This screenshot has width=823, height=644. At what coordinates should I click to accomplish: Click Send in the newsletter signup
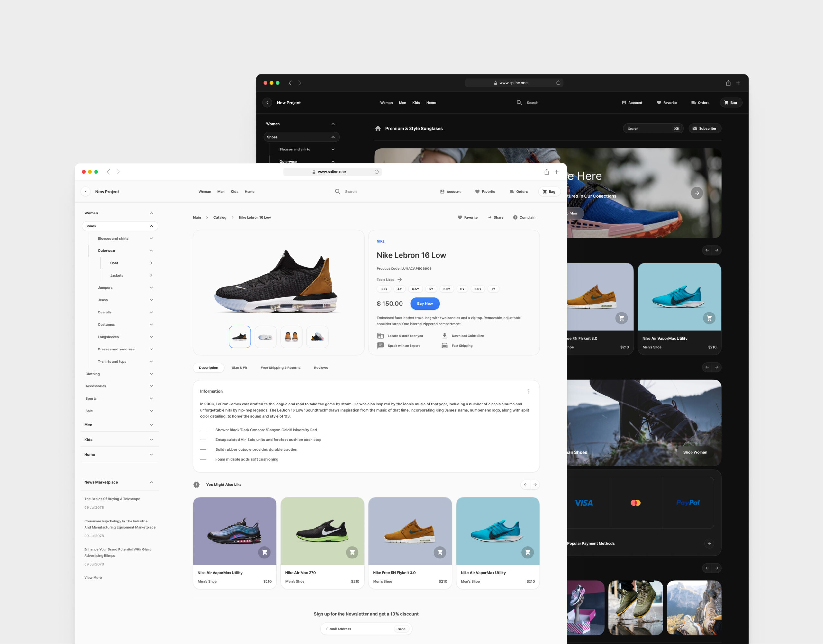[402, 629]
